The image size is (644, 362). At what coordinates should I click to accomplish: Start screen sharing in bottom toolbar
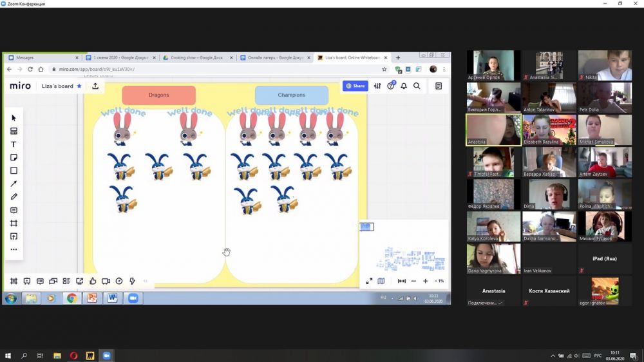[79, 281]
